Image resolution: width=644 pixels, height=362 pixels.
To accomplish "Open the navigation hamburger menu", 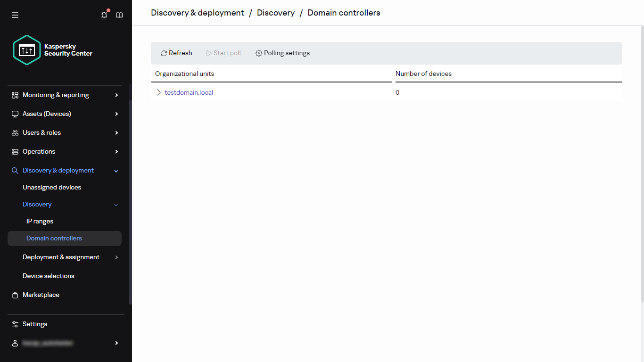I will 15,15.
